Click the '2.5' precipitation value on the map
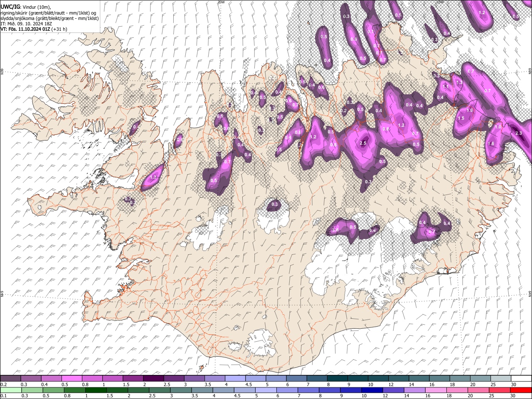The width and height of the screenshot is (532, 399). click(x=363, y=143)
